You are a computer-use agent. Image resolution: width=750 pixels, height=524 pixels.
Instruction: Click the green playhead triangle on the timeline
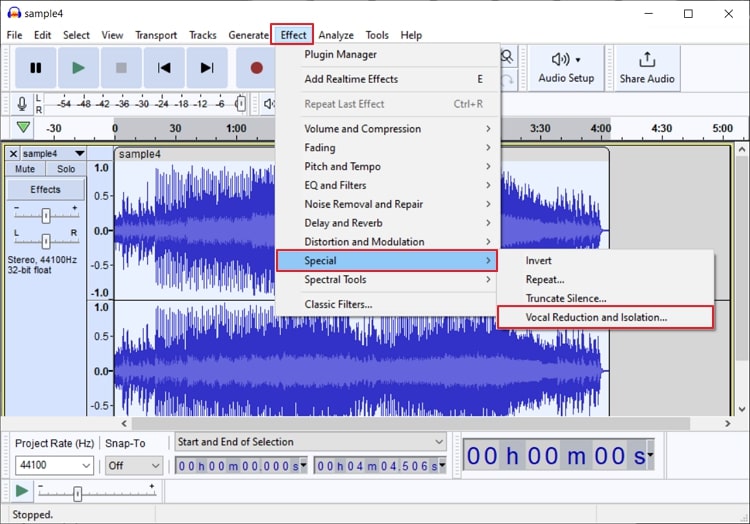(23, 128)
